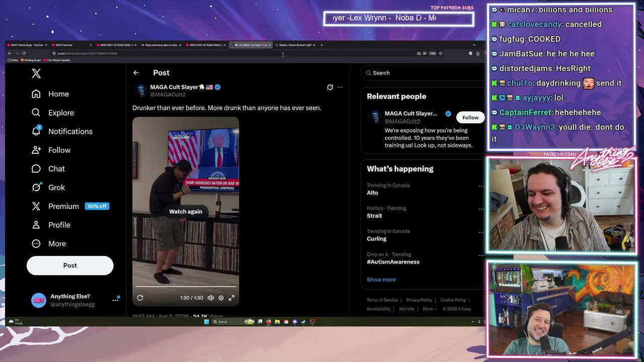Open the Dailies bookmark folder
Image resolution: width=644 pixels, height=362 pixels.
(x=13, y=60)
